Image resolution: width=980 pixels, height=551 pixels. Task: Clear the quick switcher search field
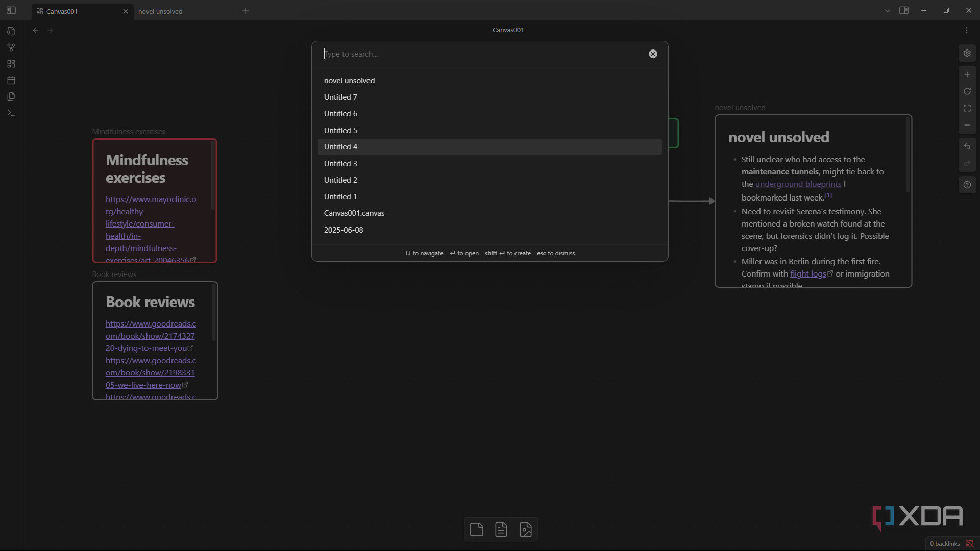(x=653, y=54)
